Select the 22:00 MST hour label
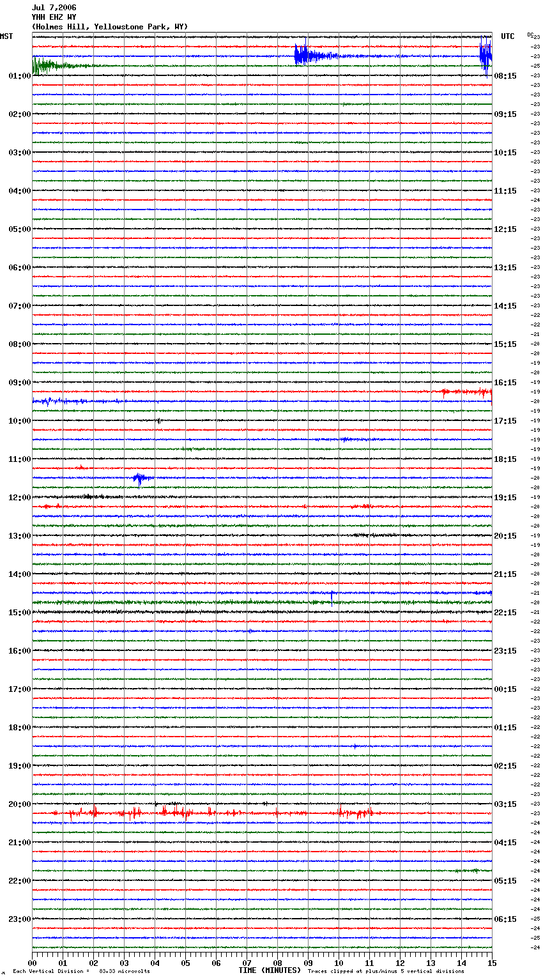This screenshot has height=980, width=543. [20, 881]
